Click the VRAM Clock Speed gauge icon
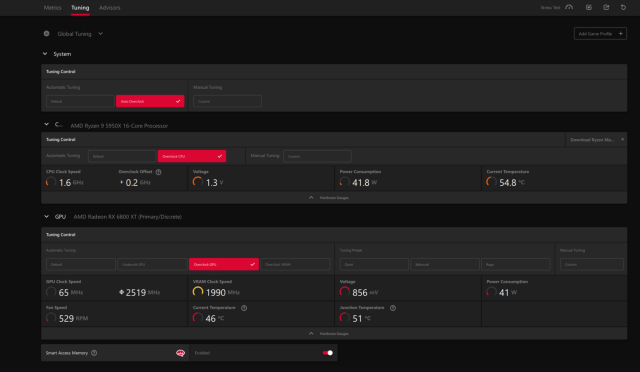Image resolution: width=640 pixels, height=372 pixels. [x=198, y=292]
